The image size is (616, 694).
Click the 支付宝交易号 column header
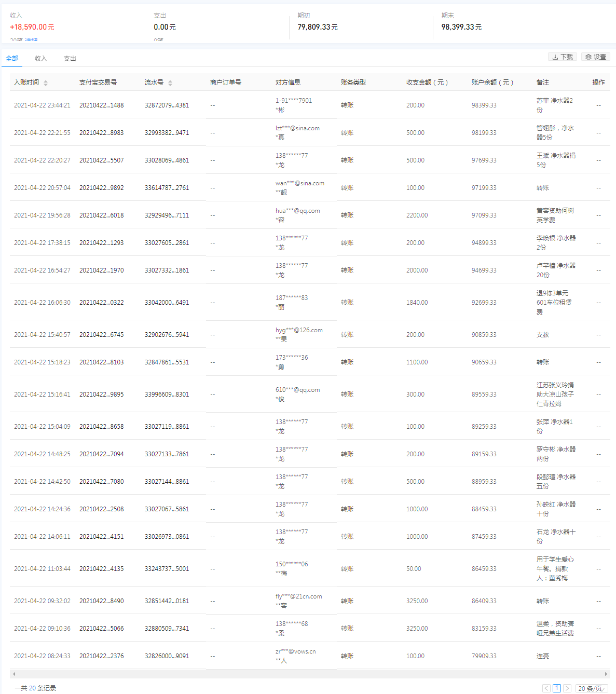98,83
